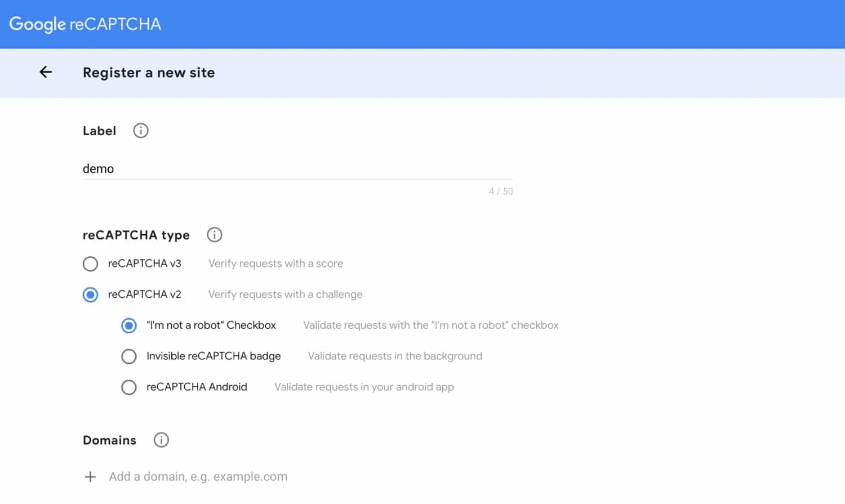Select the word demo in the Label field

tap(99, 168)
